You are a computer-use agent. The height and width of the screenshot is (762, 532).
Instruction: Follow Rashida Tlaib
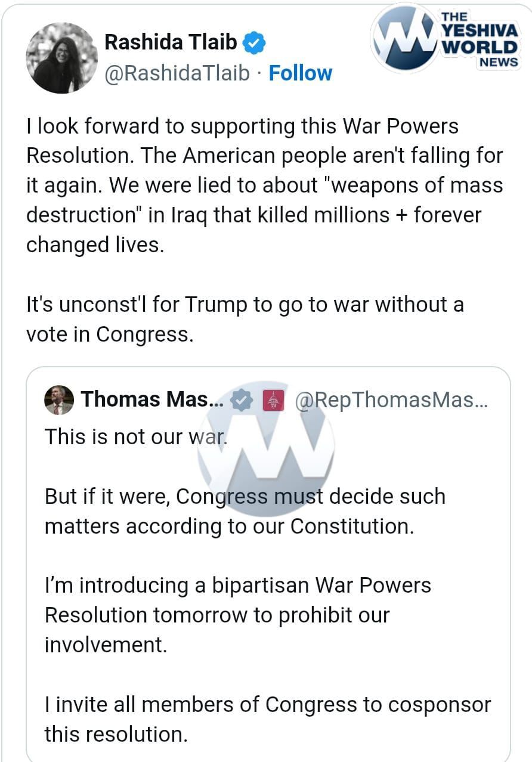point(301,73)
